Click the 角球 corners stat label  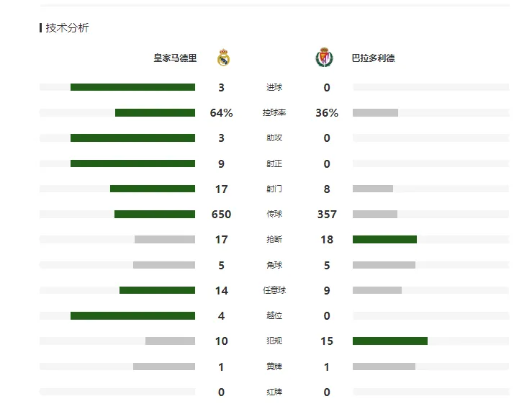274,265
